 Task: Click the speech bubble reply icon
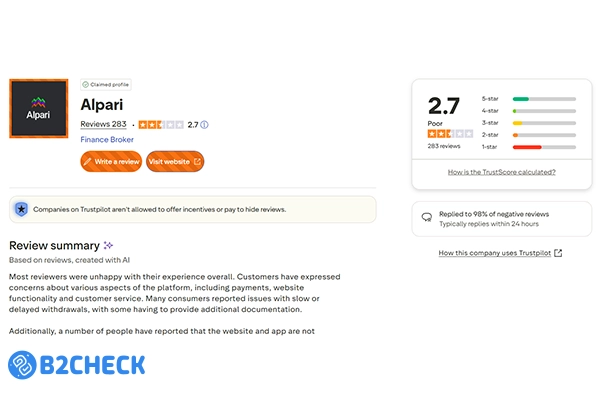(427, 216)
